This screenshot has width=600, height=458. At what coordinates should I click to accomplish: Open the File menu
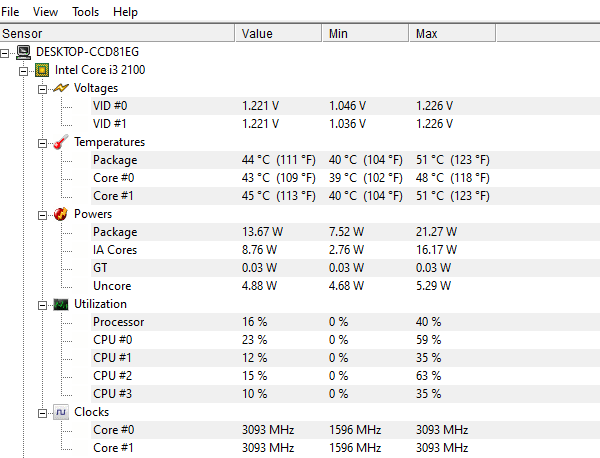coord(10,12)
